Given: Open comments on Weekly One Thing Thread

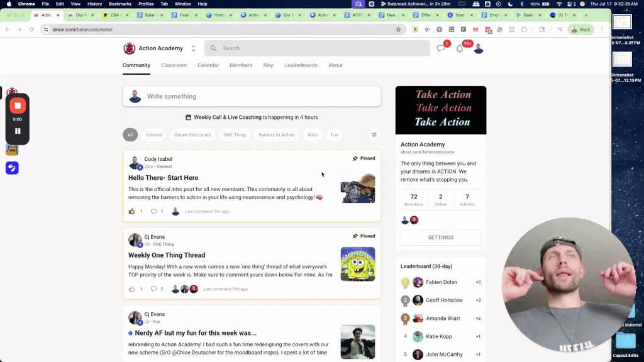Looking at the screenshot, I should [x=153, y=289].
